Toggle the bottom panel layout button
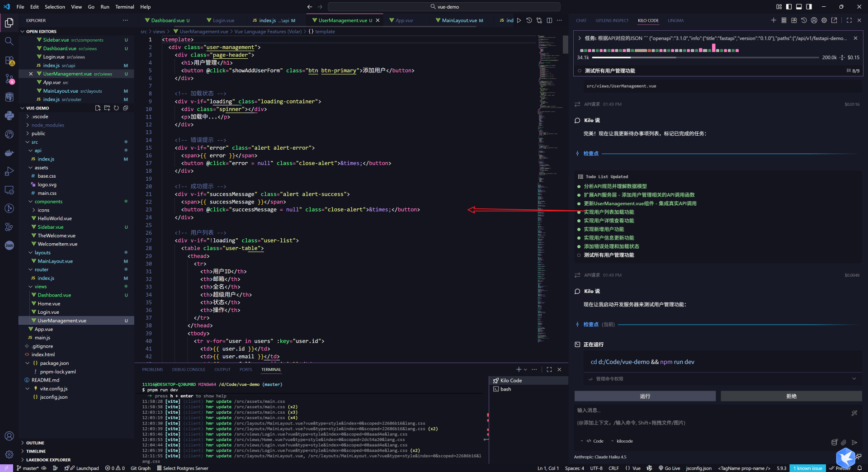This screenshot has width=868, height=472. click(x=799, y=7)
